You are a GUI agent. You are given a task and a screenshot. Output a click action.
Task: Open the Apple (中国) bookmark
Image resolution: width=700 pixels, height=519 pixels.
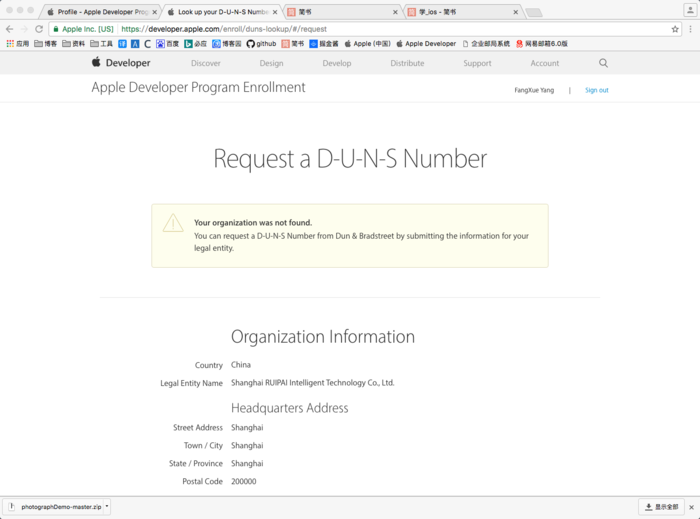coord(367,44)
